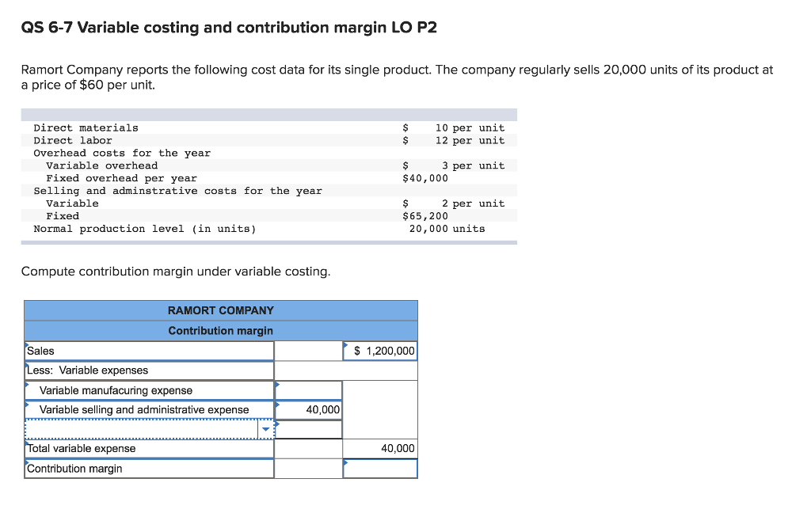Click the 40,000 selling expense value
Viewport: 811px width, 532px height.
(x=322, y=409)
